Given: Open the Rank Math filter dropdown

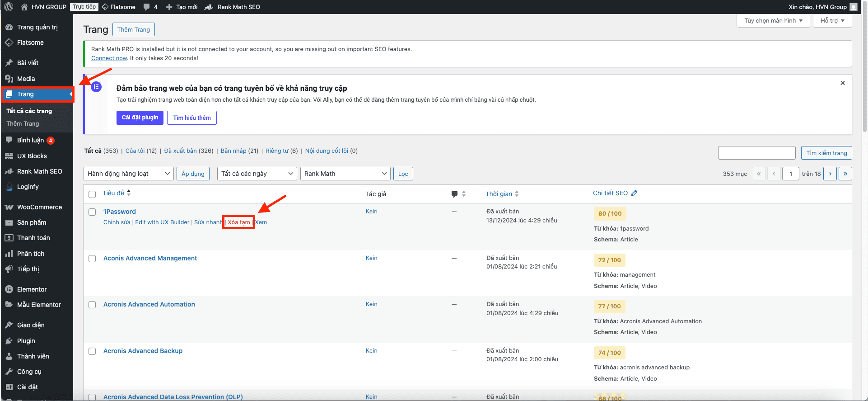Looking at the screenshot, I should coord(345,174).
